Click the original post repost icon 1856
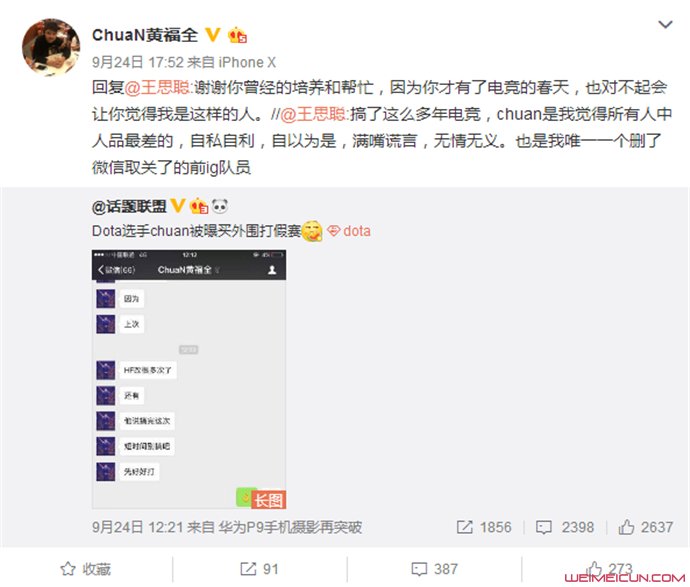 pyautogui.click(x=484, y=527)
